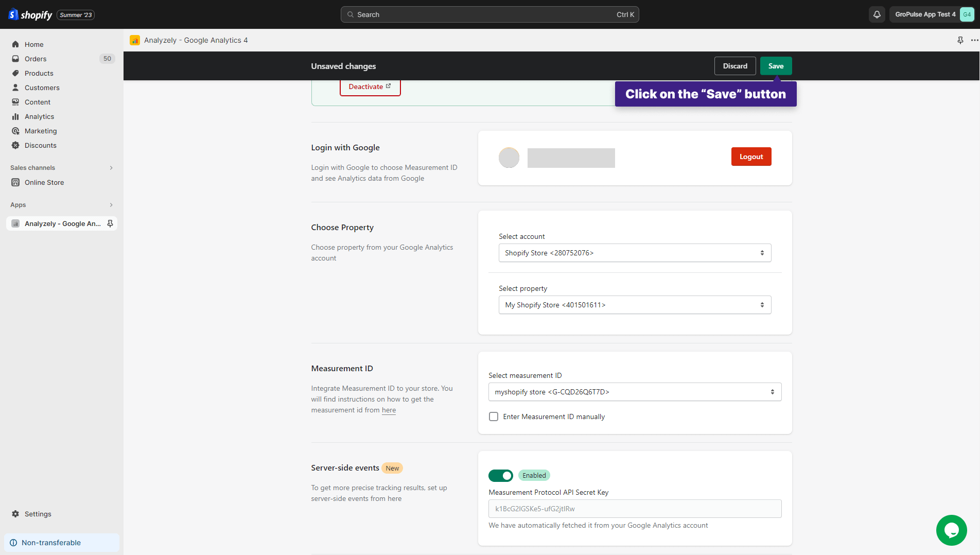The width and height of the screenshot is (980, 555).
Task: Click the Analyzely - Google Analytics 4 title
Action: 196,40
